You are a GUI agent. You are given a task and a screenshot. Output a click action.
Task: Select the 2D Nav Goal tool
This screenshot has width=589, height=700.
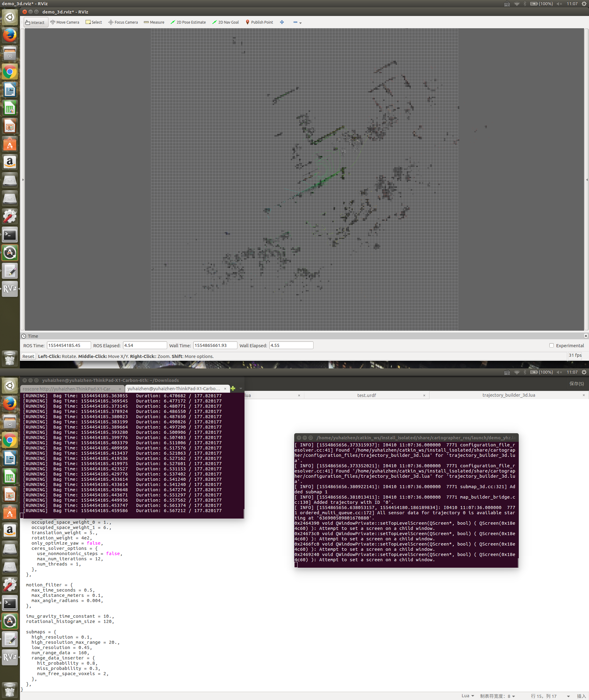point(225,22)
